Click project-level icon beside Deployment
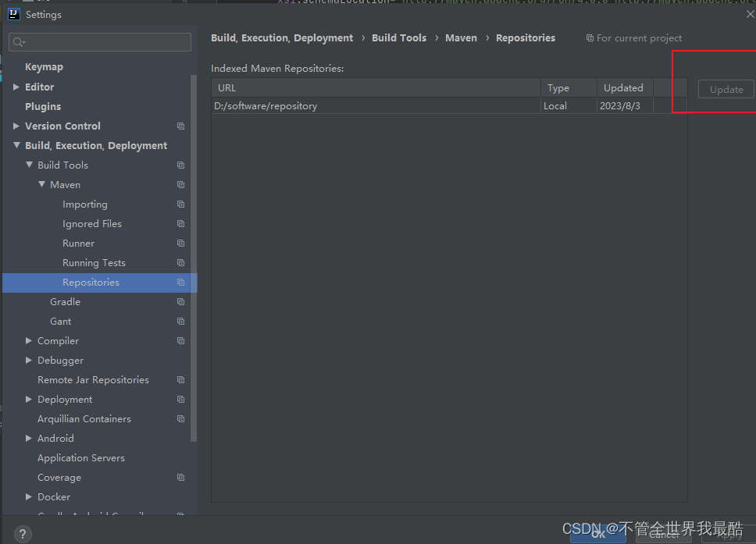The image size is (756, 544). (x=181, y=399)
